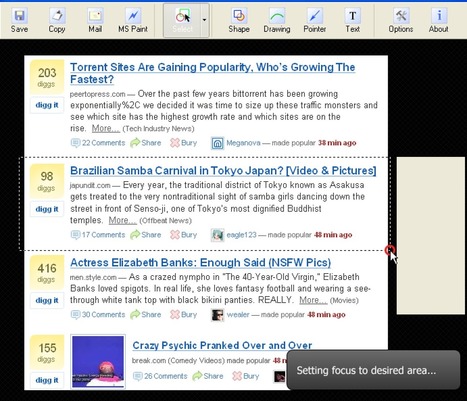
Task: Open Brazilian Samba Carnival headline link
Action: [223, 170]
